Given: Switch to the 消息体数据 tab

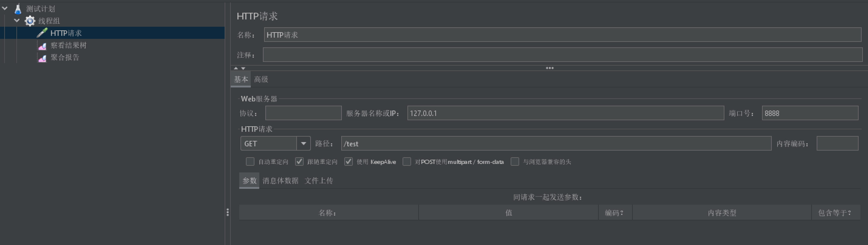Looking at the screenshot, I should click(x=280, y=180).
